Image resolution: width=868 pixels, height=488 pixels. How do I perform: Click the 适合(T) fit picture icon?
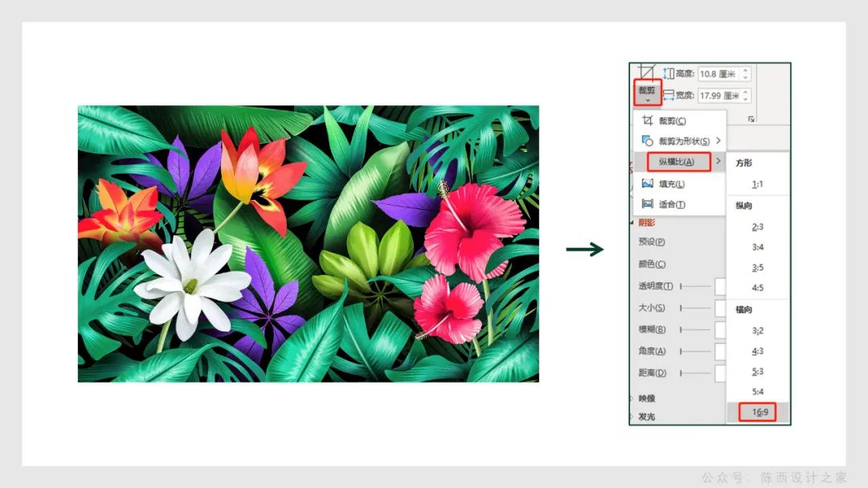[x=648, y=204]
